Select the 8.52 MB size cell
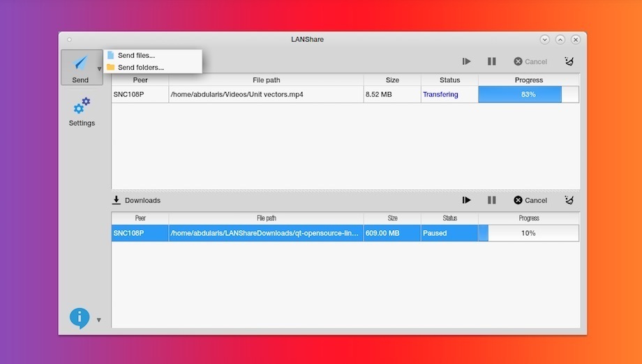Screen dimensions: 642x364 click(392, 94)
